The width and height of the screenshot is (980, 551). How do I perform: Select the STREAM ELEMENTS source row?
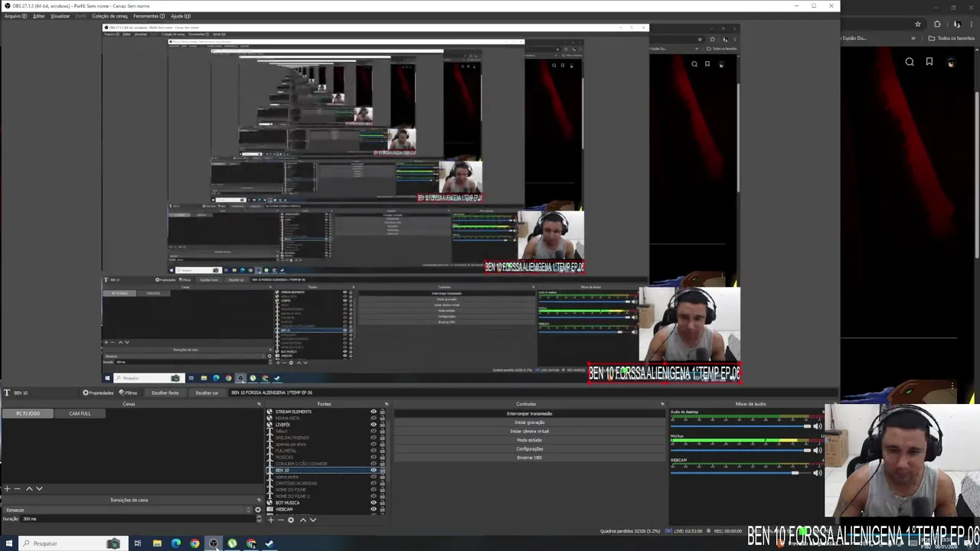(325, 412)
